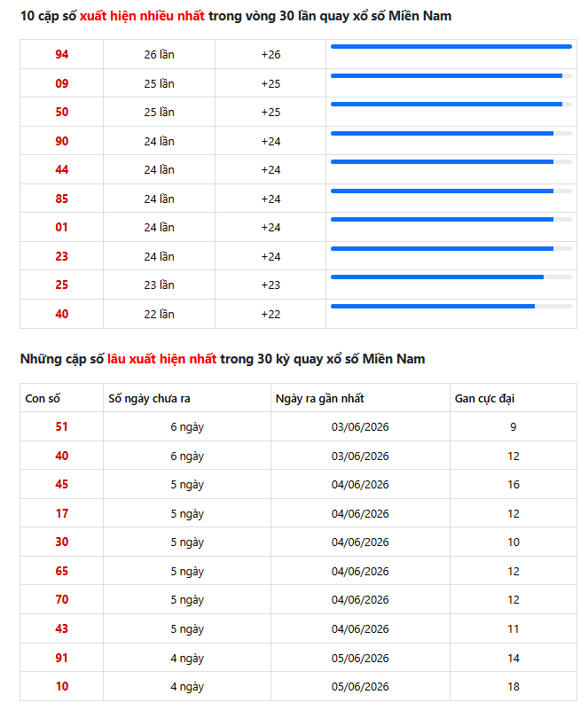Click the 'Số ngày chưa ra' column header
The width and height of the screenshot is (588, 710).
tap(149, 399)
